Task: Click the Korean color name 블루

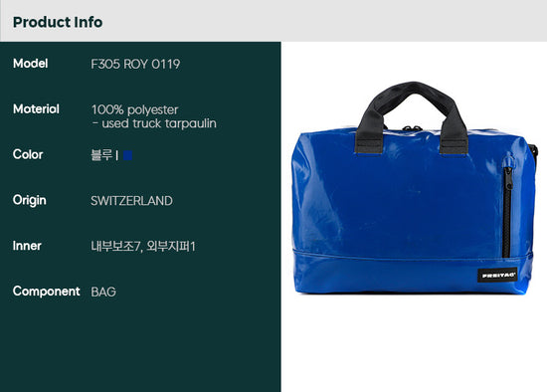Action: [101, 154]
